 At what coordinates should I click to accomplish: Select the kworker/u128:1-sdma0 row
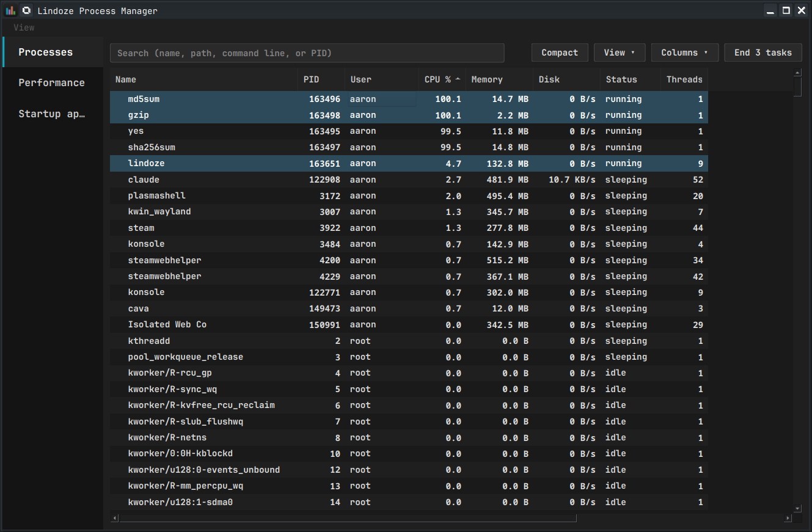(x=409, y=502)
